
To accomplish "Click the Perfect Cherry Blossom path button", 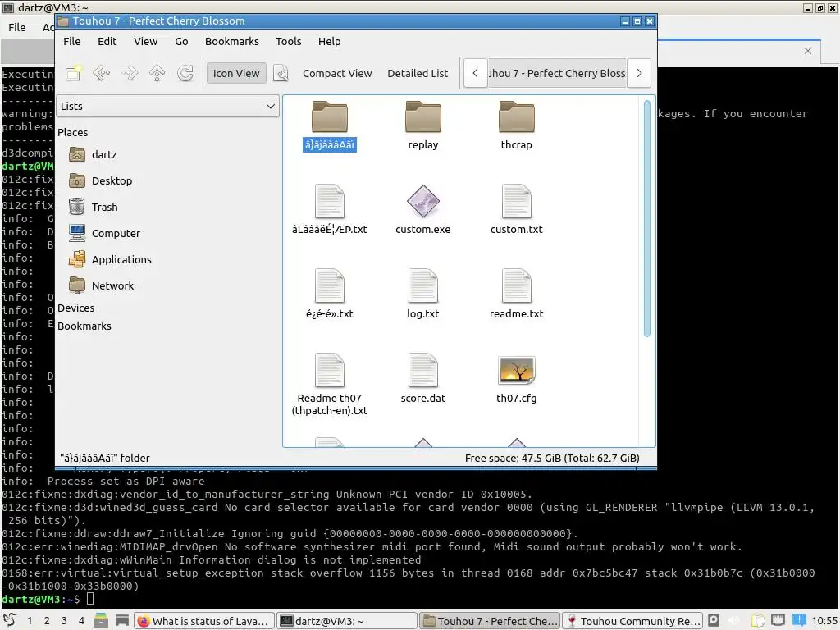I will (x=557, y=73).
